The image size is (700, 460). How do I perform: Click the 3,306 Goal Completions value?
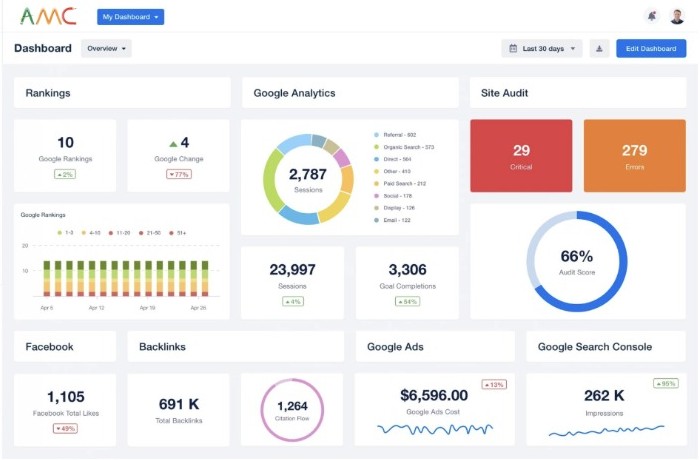[x=407, y=269]
